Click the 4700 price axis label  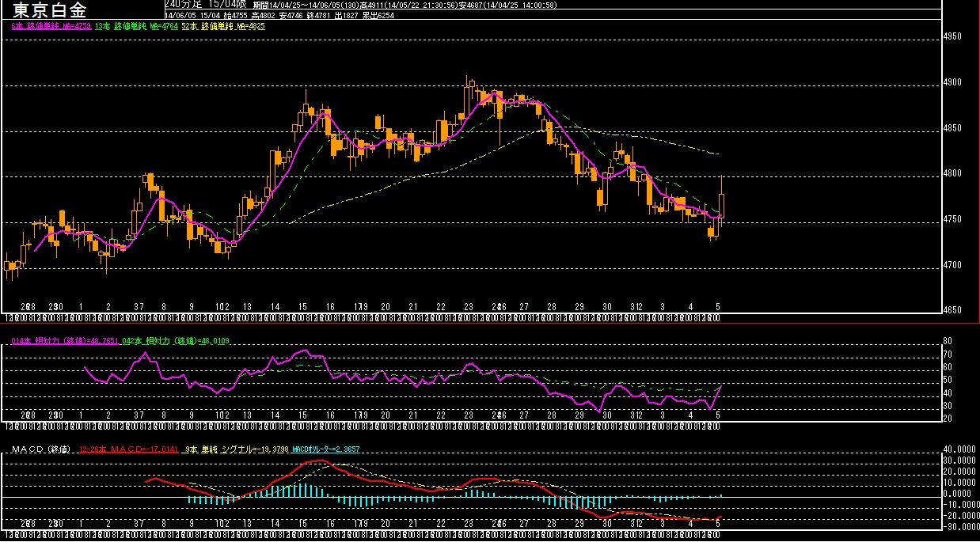952,265
